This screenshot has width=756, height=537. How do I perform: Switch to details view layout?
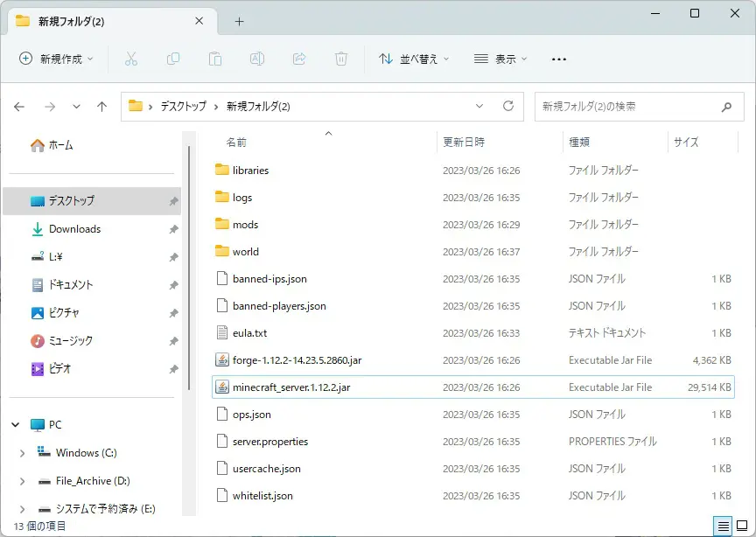(723, 526)
